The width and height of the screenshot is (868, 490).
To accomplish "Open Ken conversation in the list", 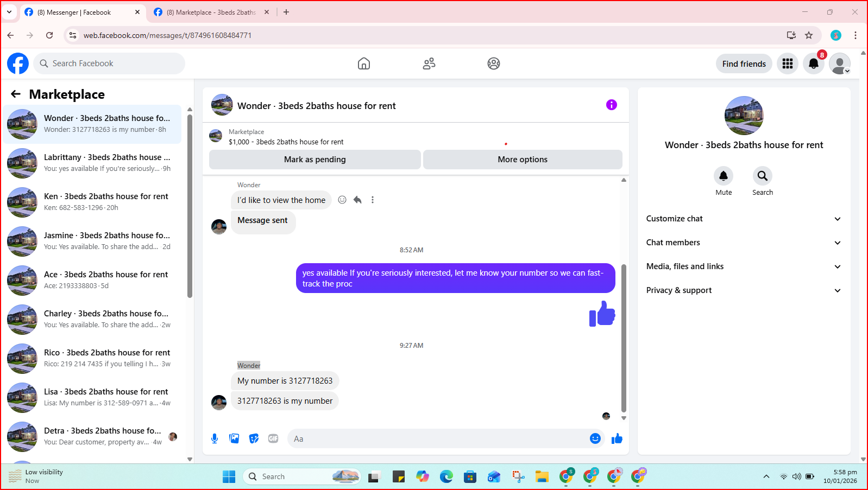I will click(x=92, y=202).
